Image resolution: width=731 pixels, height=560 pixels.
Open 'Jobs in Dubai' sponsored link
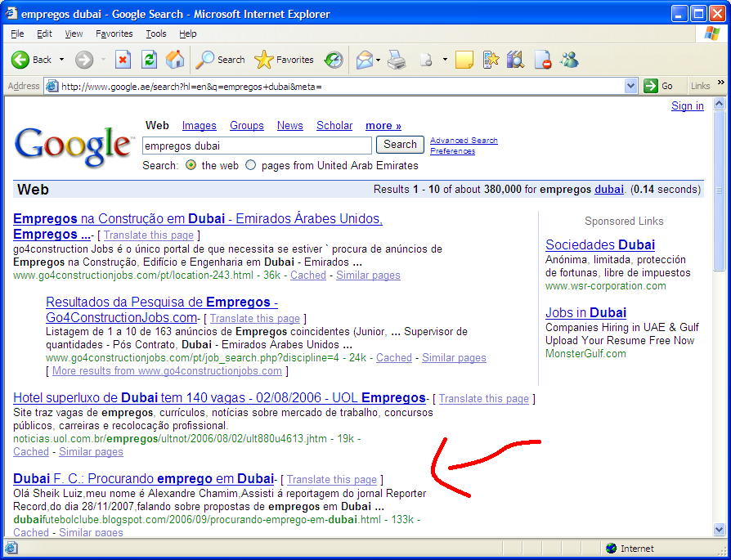click(585, 312)
